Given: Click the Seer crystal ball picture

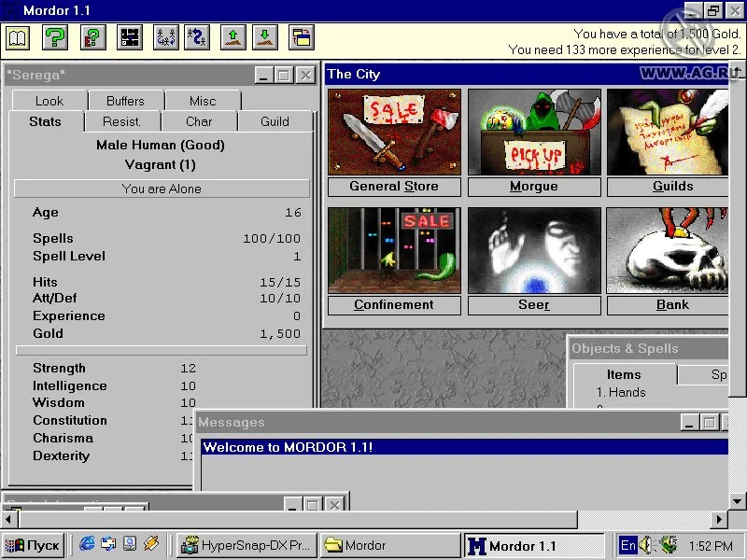Looking at the screenshot, I should tap(534, 250).
